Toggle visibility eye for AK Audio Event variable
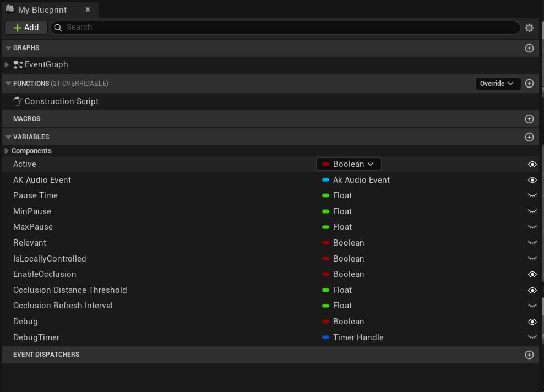The width and height of the screenshot is (544, 392). tap(532, 180)
